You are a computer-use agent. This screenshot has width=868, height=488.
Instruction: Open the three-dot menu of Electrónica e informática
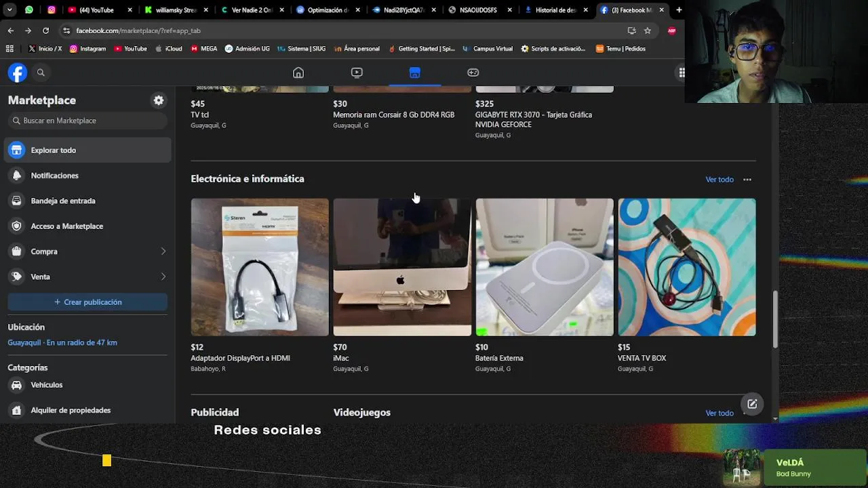747,180
